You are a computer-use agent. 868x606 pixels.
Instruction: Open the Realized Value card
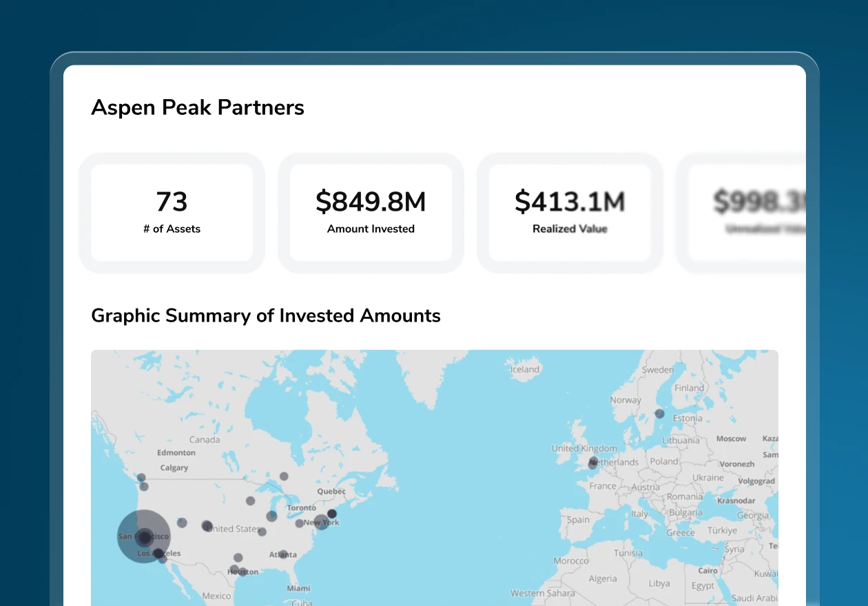click(x=570, y=213)
